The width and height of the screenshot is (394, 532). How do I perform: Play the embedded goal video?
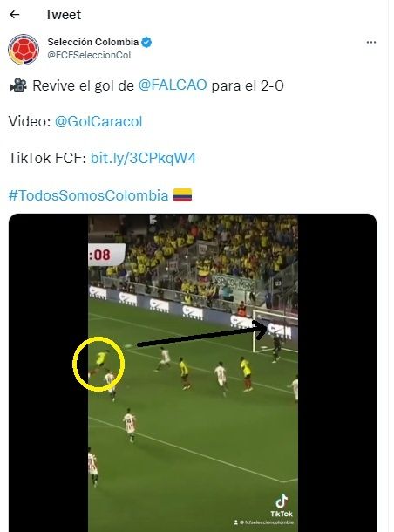point(193,372)
